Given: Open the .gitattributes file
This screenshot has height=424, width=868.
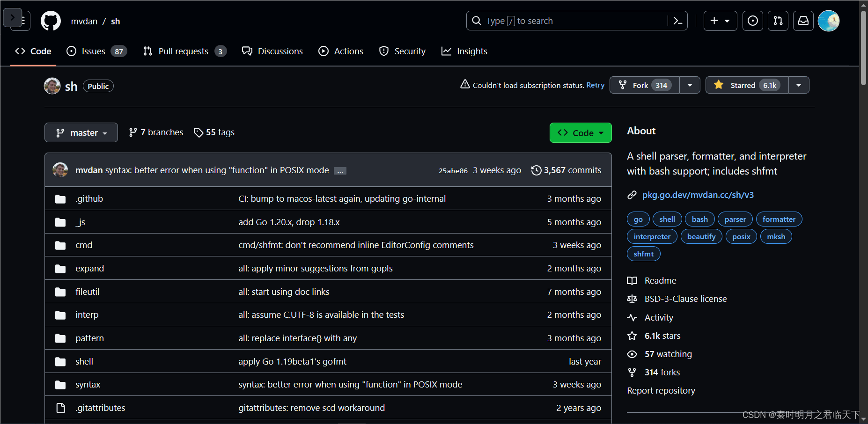Looking at the screenshot, I should (x=100, y=408).
